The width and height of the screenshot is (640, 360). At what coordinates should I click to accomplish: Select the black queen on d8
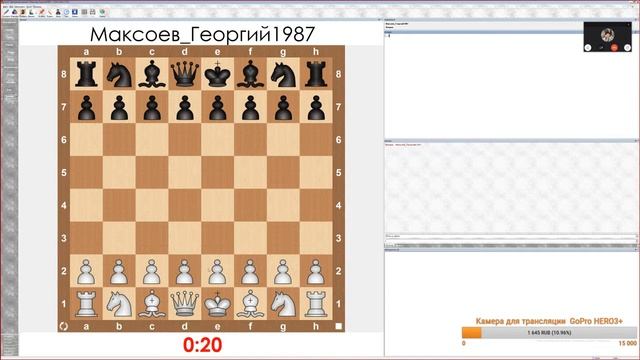pos(184,74)
